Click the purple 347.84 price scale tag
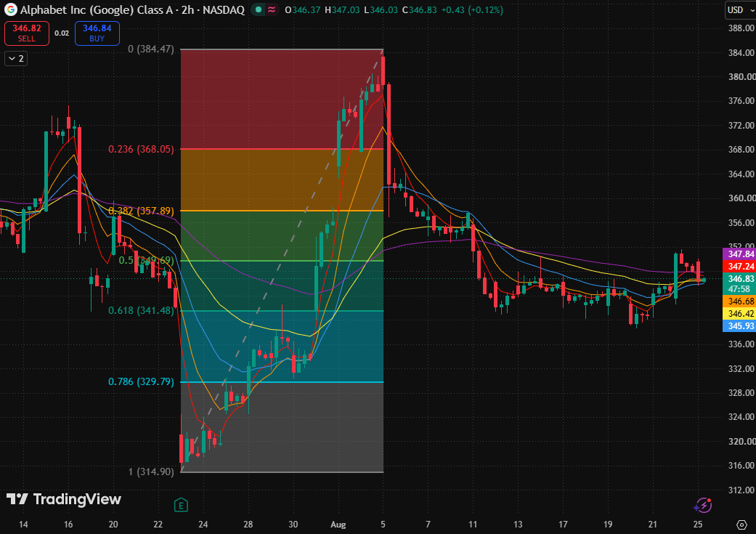 pos(739,254)
